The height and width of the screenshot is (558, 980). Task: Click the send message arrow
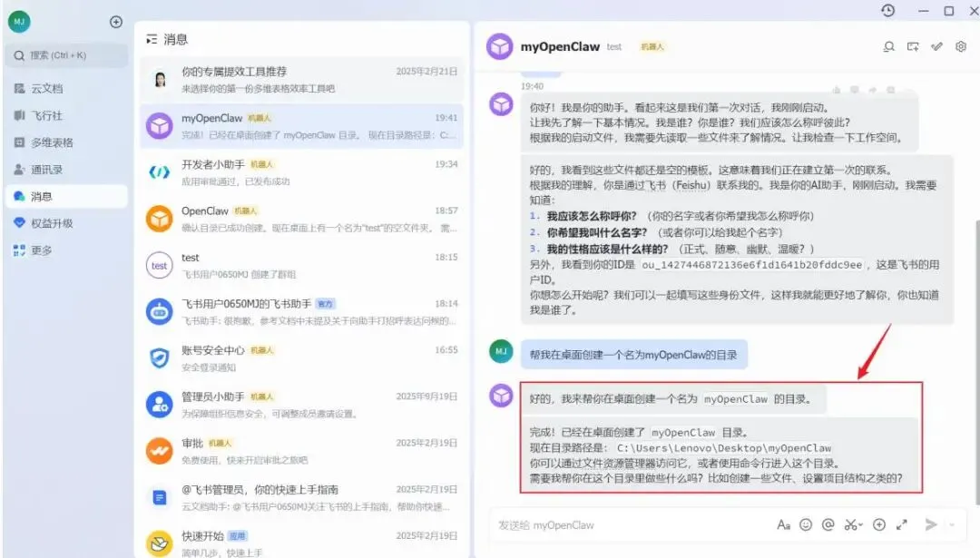coord(931,524)
